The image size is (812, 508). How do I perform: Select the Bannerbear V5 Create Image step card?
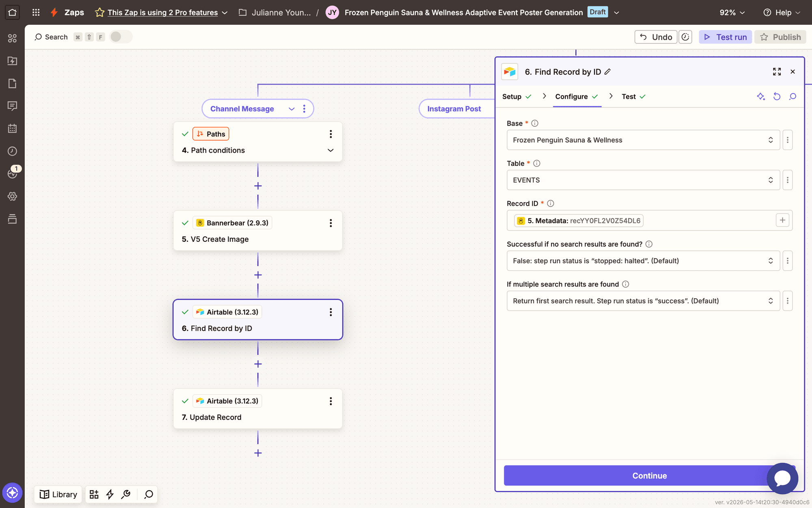point(258,231)
